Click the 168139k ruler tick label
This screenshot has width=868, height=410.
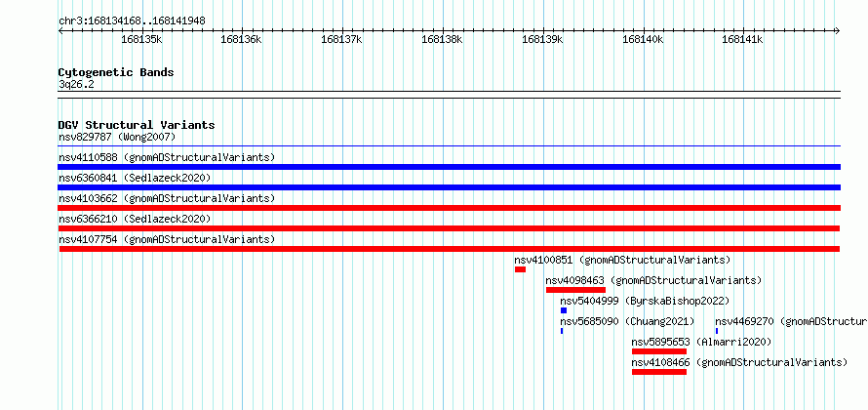(542, 39)
